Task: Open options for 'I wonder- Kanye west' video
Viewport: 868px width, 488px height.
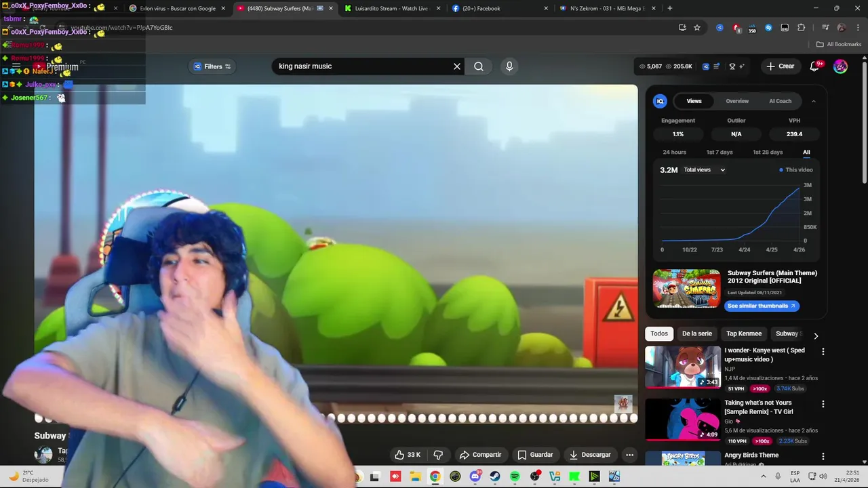Action: pyautogui.click(x=823, y=352)
